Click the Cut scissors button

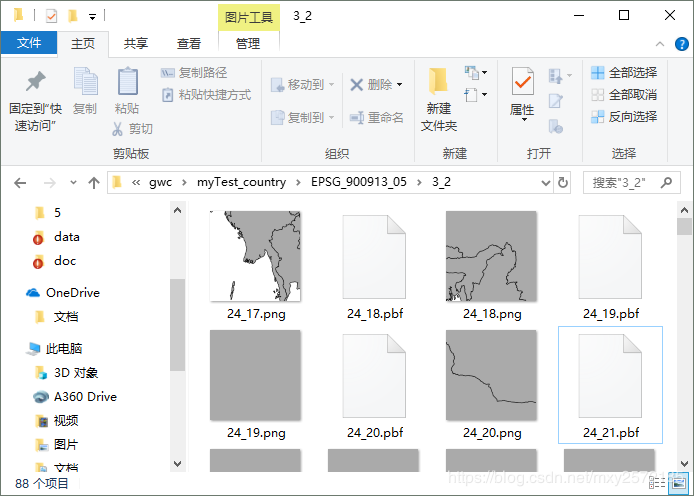[132, 129]
